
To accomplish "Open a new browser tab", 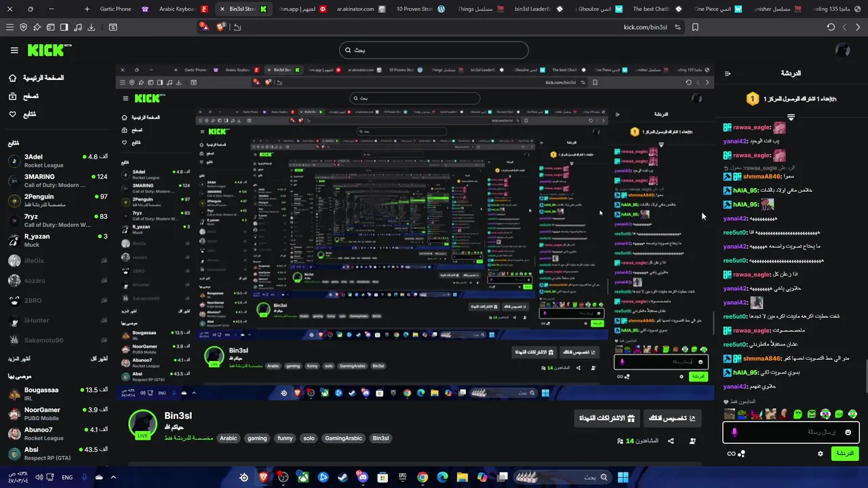I will 87,9.
